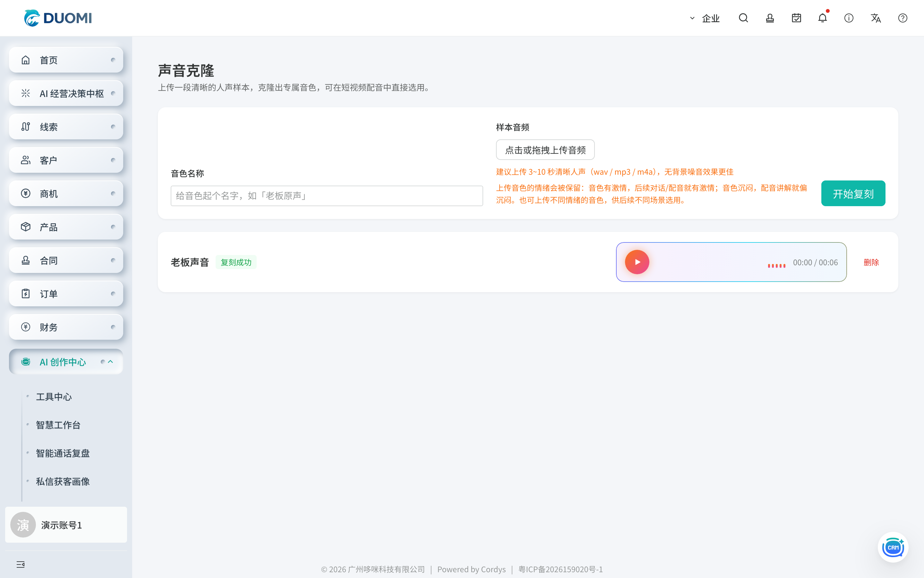Open the language translation icon

876,18
